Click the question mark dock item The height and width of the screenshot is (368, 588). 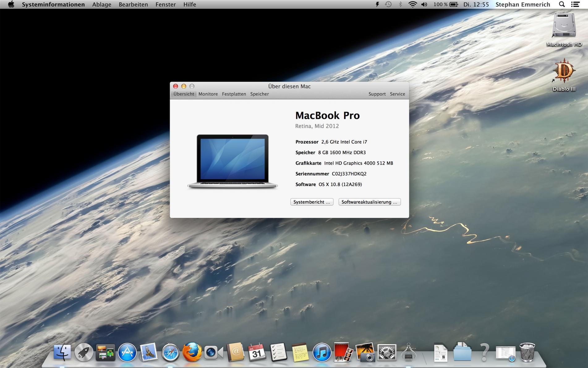(484, 352)
